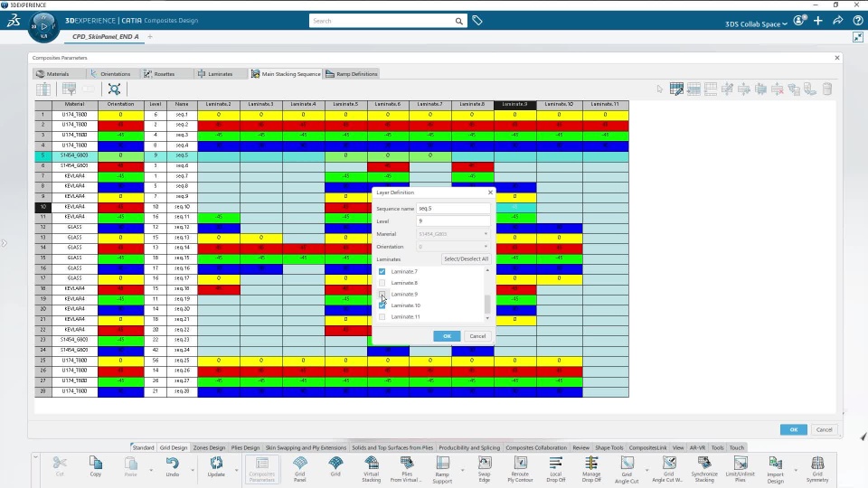Image resolution: width=868 pixels, height=488 pixels.
Task: Click the Sequence name input field
Action: click(453, 209)
